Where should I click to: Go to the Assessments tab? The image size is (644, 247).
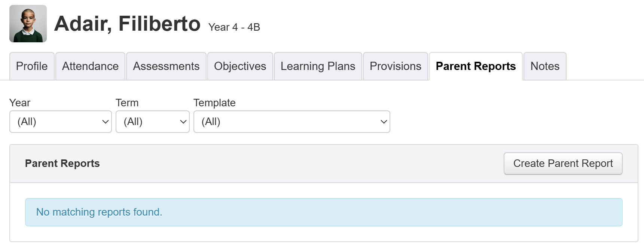coord(166,66)
